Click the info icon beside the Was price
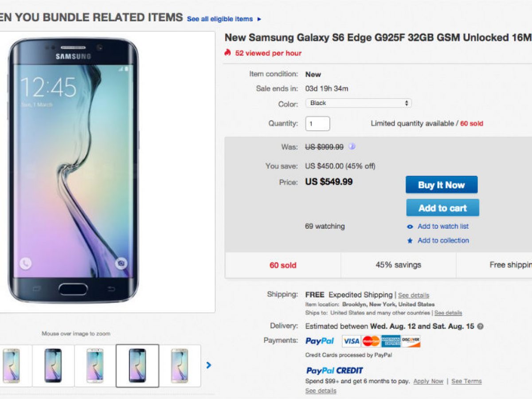The height and width of the screenshot is (399, 532). pos(352,147)
